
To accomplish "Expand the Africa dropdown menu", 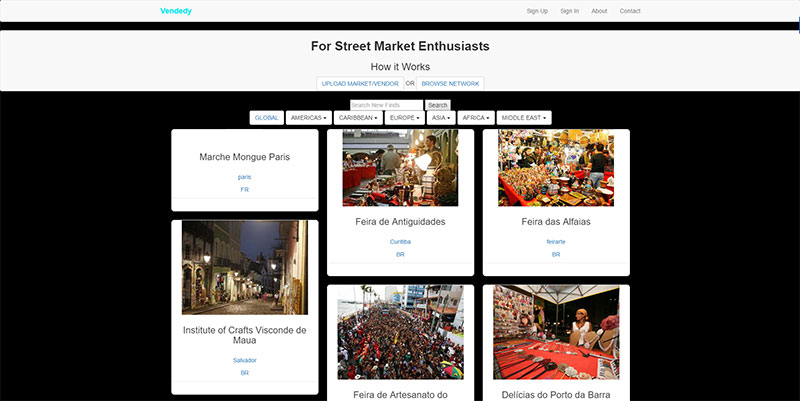I will 476,118.
